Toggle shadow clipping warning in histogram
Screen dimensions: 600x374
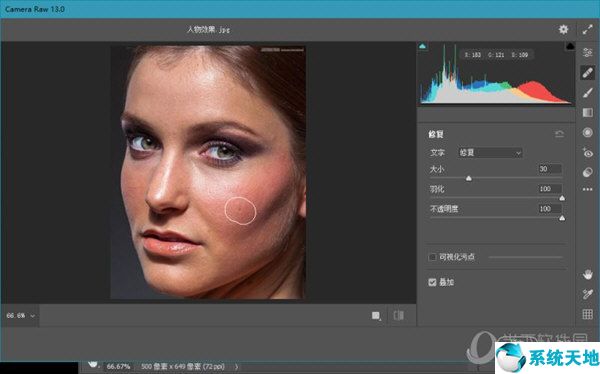[x=422, y=46]
